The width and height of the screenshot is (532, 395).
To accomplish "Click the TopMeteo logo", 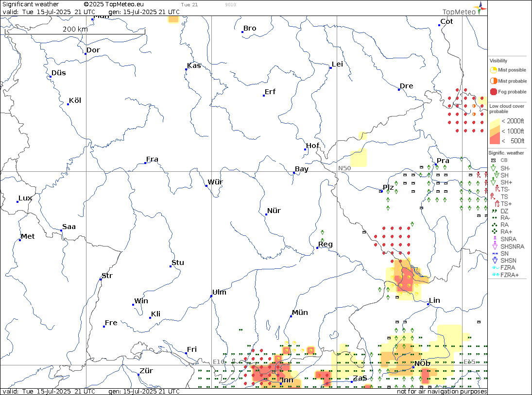I will [464, 9].
